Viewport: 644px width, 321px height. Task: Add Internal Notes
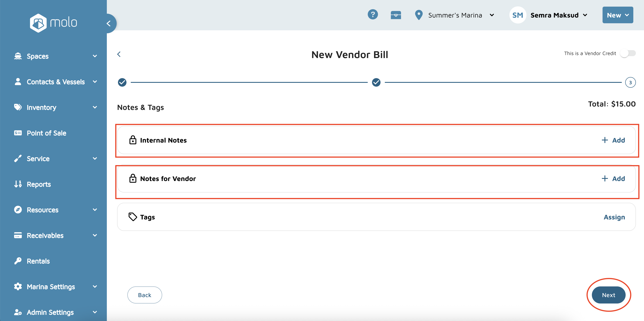pos(613,140)
